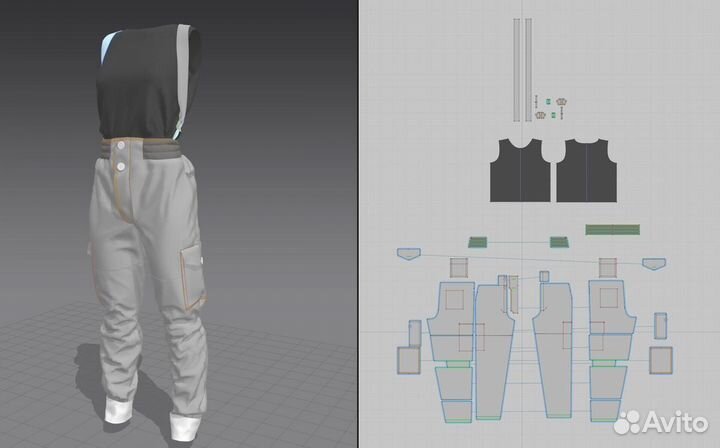Select small green rib piece near center line
The height and width of the screenshot is (448, 720).
(559, 242)
